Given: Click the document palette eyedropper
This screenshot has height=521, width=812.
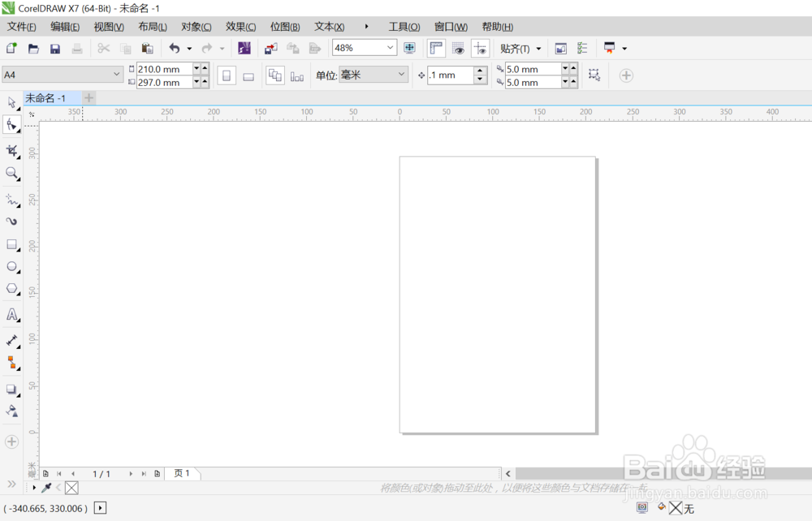Looking at the screenshot, I should [46, 488].
